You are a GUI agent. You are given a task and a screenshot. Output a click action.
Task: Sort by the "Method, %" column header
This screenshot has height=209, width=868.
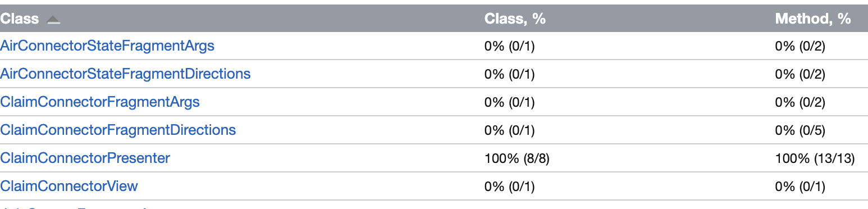[x=813, y=19]
